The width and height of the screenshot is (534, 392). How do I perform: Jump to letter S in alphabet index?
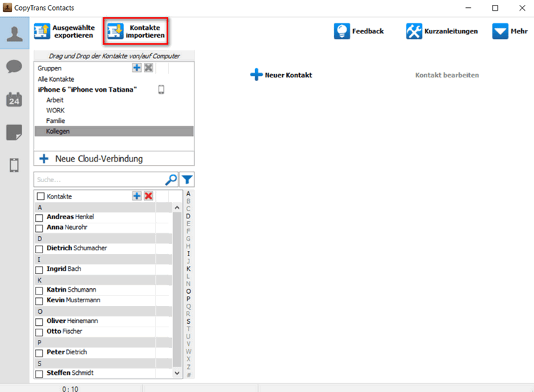click(189, 322)
